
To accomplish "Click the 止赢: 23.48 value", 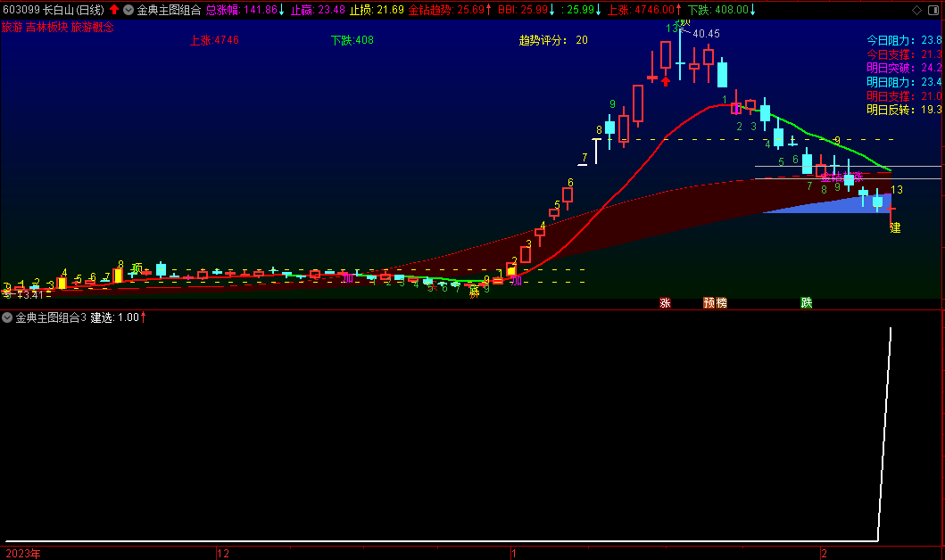I will tap(318, 10).
